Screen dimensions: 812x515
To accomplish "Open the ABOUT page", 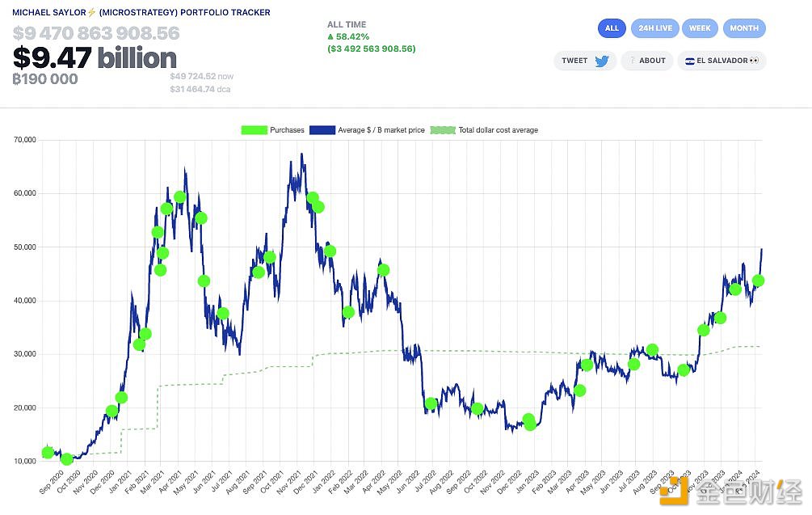I will click(x=647, y=61).
